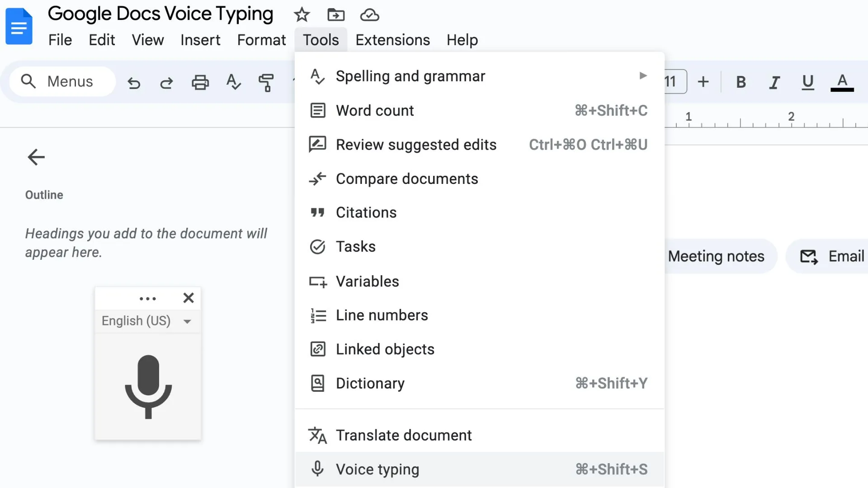Viewport: 868px width, 488px height.
Task: Click the Meeting notes button
Action: tap(716, 256)
